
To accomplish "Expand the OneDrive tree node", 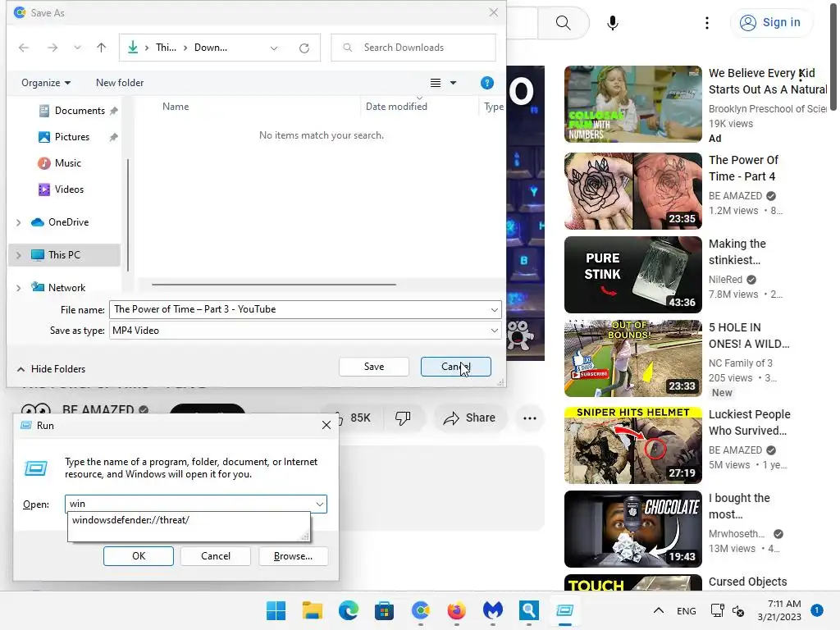I will [18, 222].
